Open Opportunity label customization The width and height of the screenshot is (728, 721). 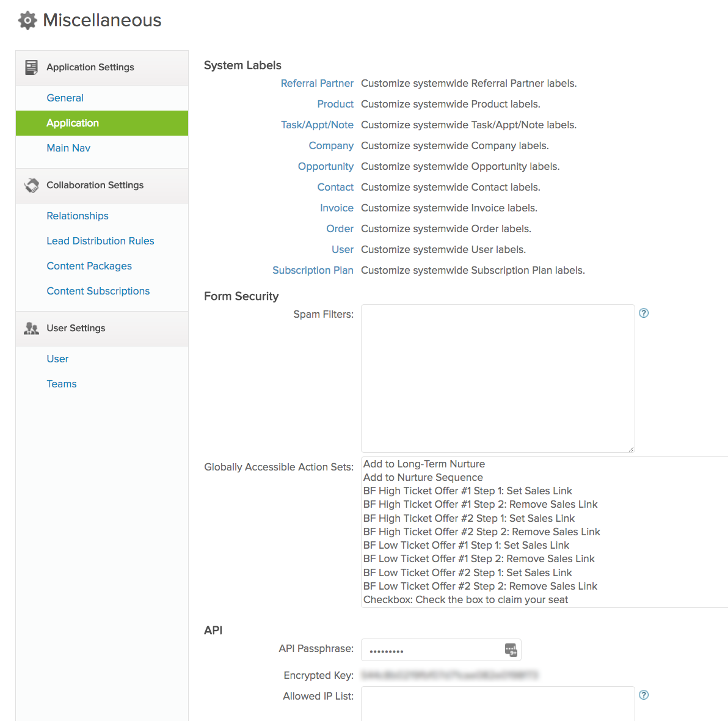coord(326,166)
